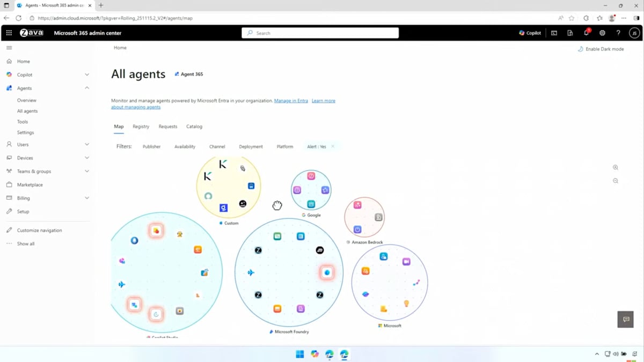644x362 pixels.
Task: Select the teal ring agent in Custom cluster
Action: pyautogui.click(x=208, y=196)
